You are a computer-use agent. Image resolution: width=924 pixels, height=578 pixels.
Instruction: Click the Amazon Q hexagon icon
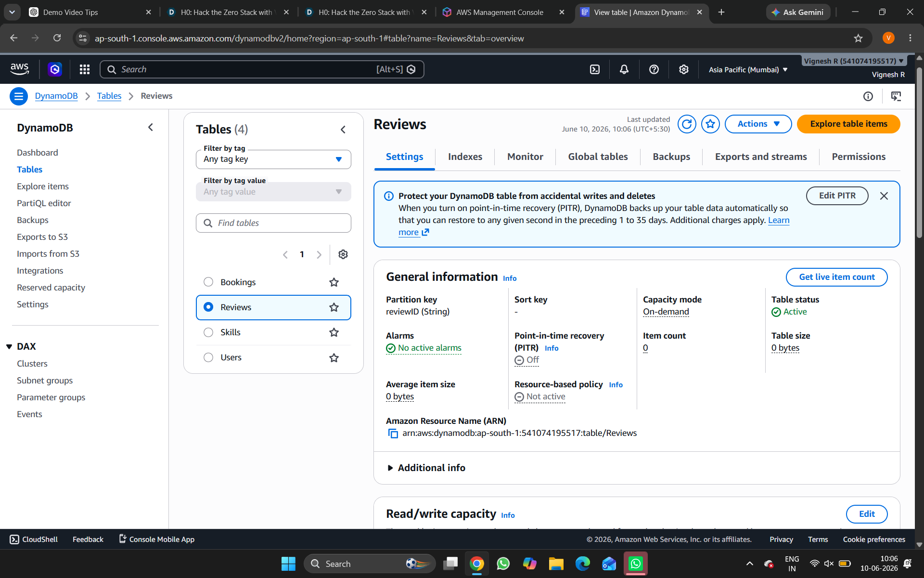[x=55, y=69]
